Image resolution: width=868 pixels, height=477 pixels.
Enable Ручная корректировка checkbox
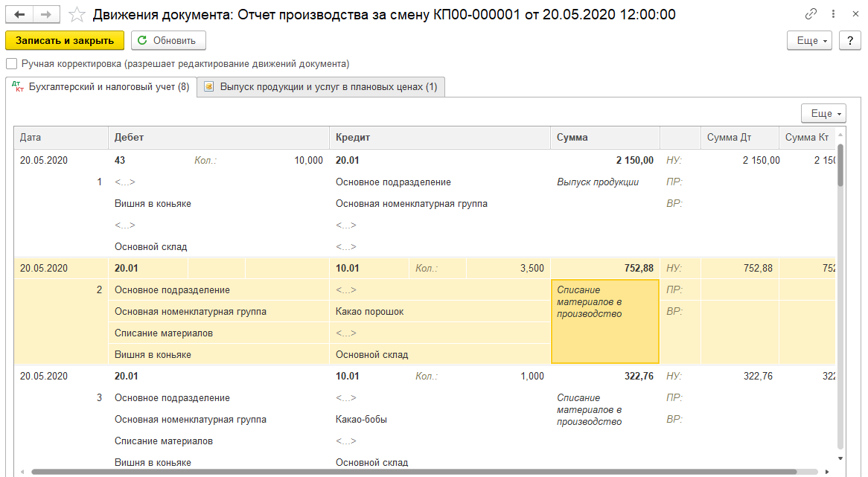11,64
